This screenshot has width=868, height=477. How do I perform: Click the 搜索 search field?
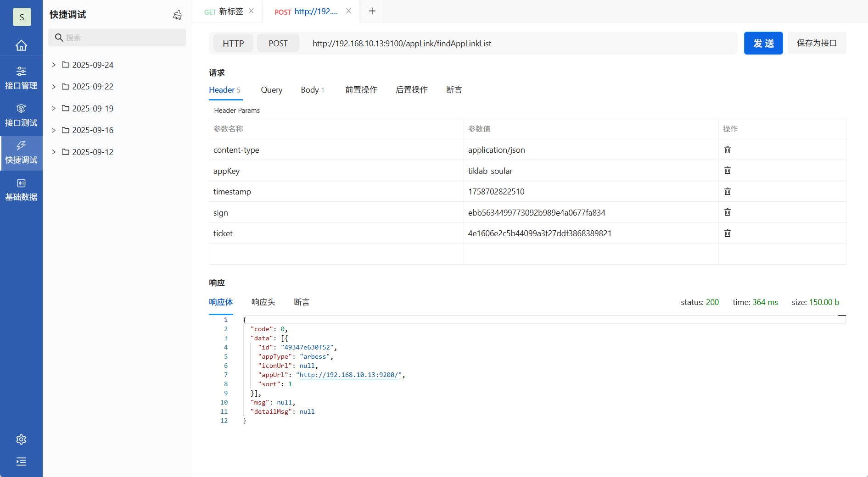[x=117, y=38]
